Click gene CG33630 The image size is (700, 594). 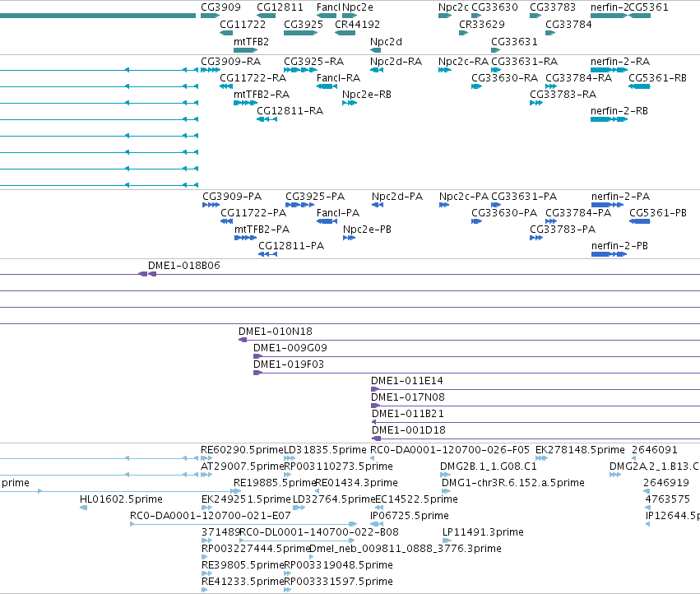point(476,16)
